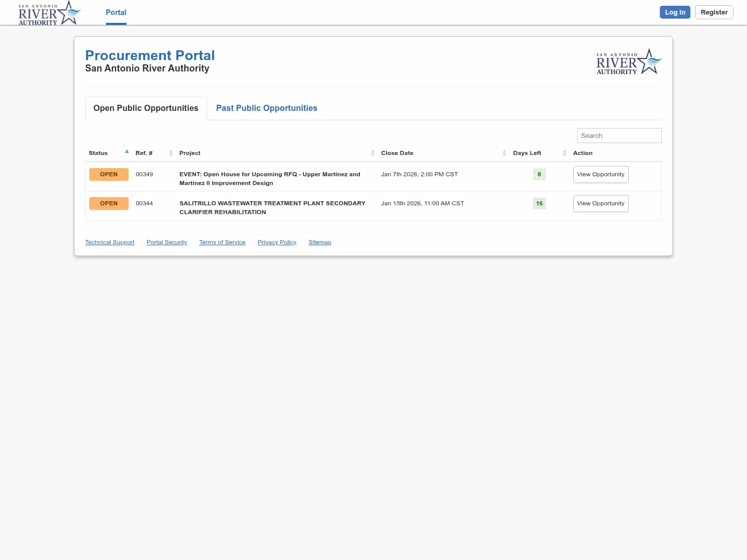Image resolution: width=747 pixels, height=560 pixels.
Task: Sort the table by Close Date column
Action: (x=504, y=153)
